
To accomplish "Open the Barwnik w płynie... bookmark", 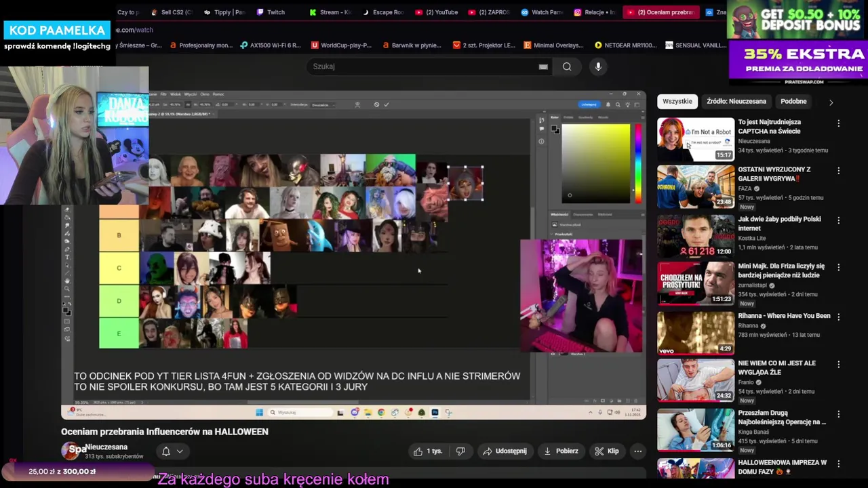I will (412, 45).
